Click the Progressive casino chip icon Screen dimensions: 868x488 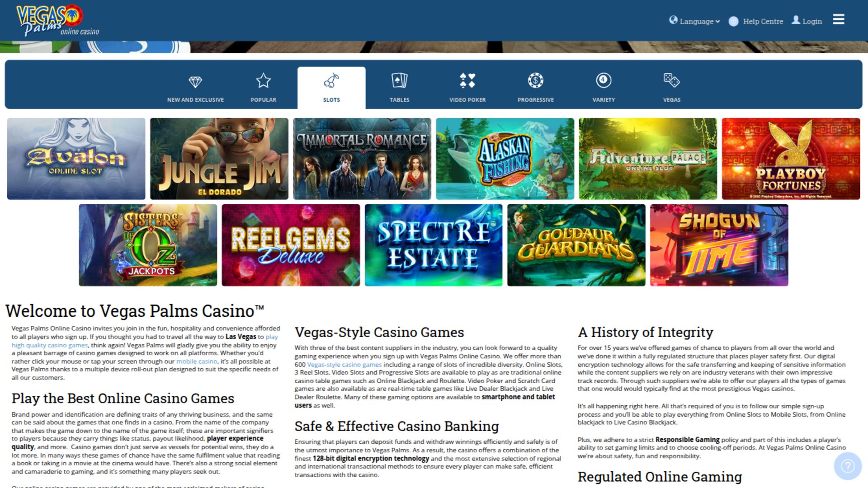[535, 80]
